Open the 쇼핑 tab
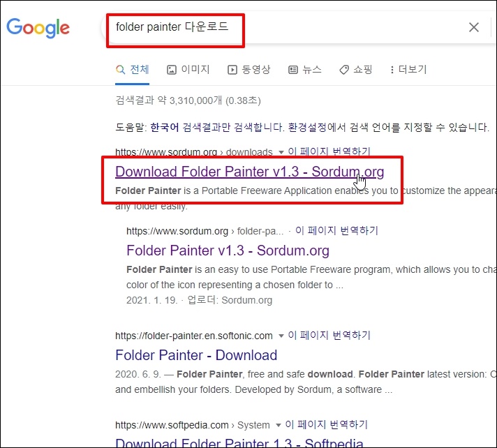 pyautogui.click(x=355, y=69)
